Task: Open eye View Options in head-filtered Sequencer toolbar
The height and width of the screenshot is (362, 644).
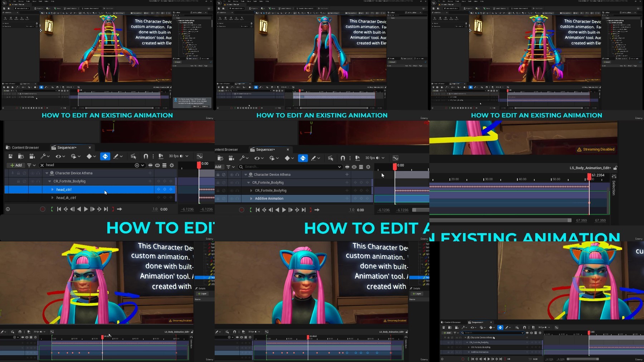Action: pyautogui.click(x=60, y=156)
